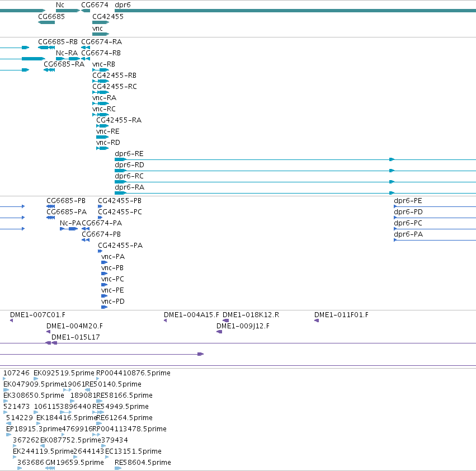Click transcript CG42455-RB
Image resolution: width=476 pixels, height=471 pixels.
(x=114, y=76)
